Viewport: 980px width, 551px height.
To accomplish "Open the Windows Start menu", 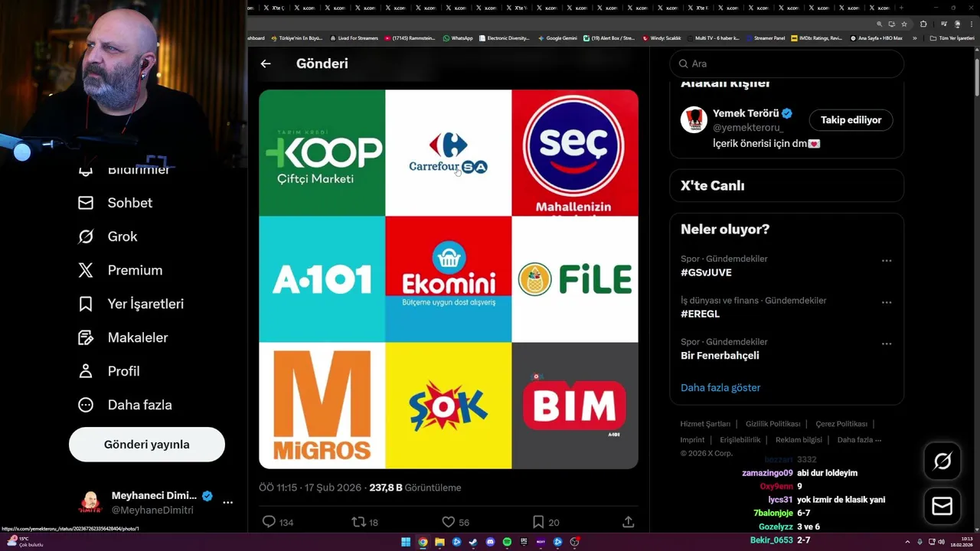I will (406, 542).
